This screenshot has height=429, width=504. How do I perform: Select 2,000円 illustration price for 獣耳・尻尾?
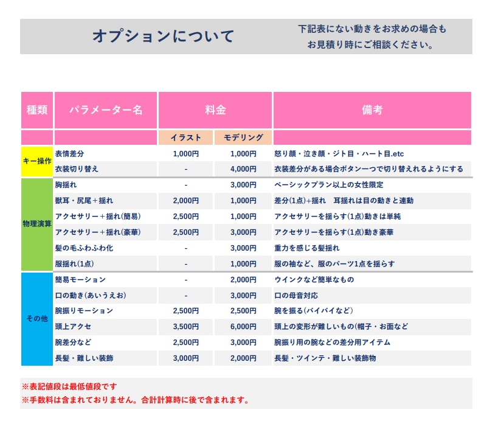click(x=186, y=200)
